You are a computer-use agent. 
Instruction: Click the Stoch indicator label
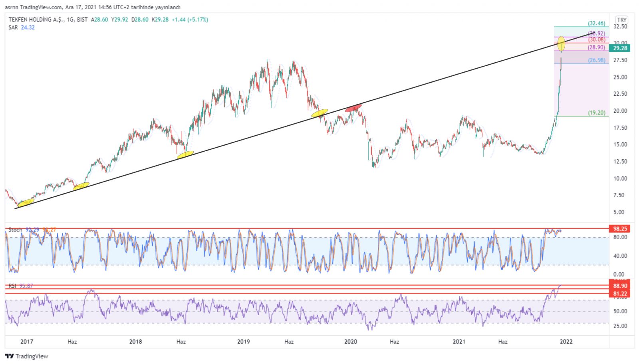pos(16,230)
